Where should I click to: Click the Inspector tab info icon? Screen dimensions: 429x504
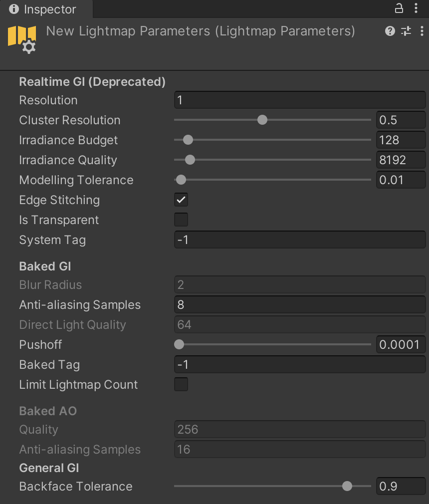pyautogui.click(x=14, y=9)
